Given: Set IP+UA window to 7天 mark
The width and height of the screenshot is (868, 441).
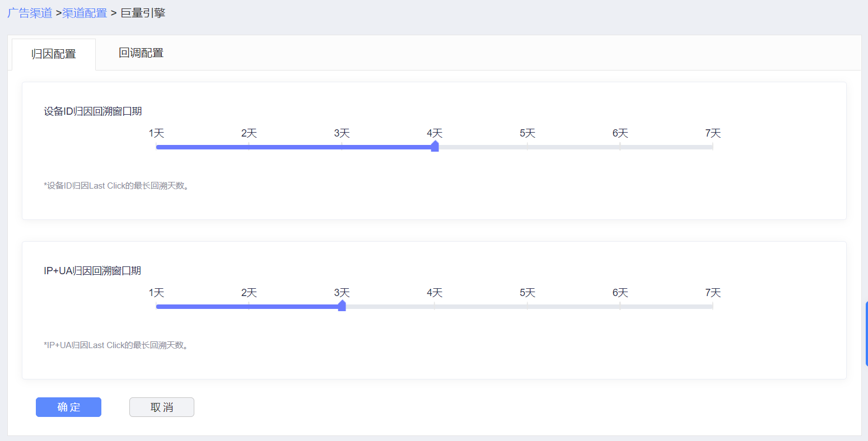Looking at the screenshot, I should 712,307.
